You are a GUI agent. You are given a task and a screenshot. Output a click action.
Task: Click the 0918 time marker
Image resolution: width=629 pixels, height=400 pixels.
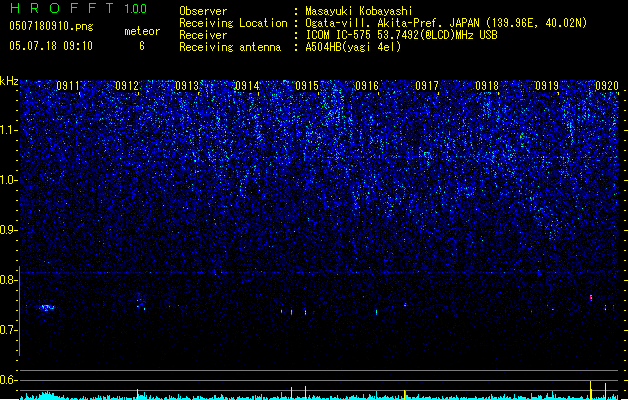(487, 86)
